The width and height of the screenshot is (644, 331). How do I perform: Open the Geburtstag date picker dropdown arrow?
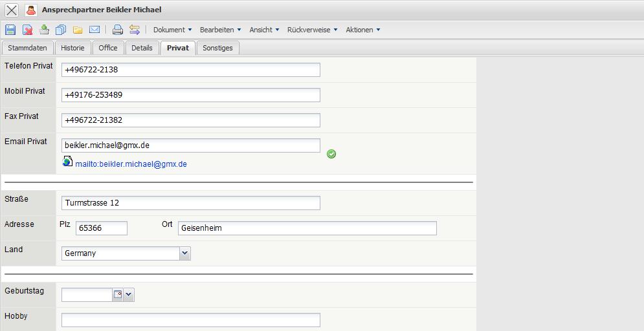coord(128,295)
